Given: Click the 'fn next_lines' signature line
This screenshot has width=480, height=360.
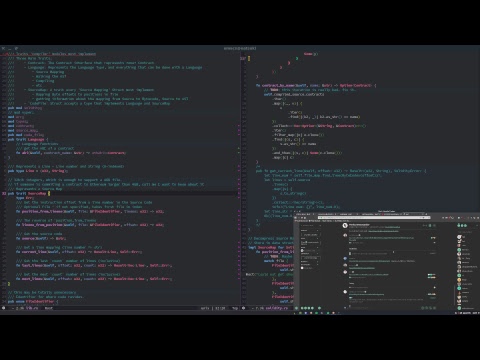Looking at the screenshot, I should click(94, 279).
